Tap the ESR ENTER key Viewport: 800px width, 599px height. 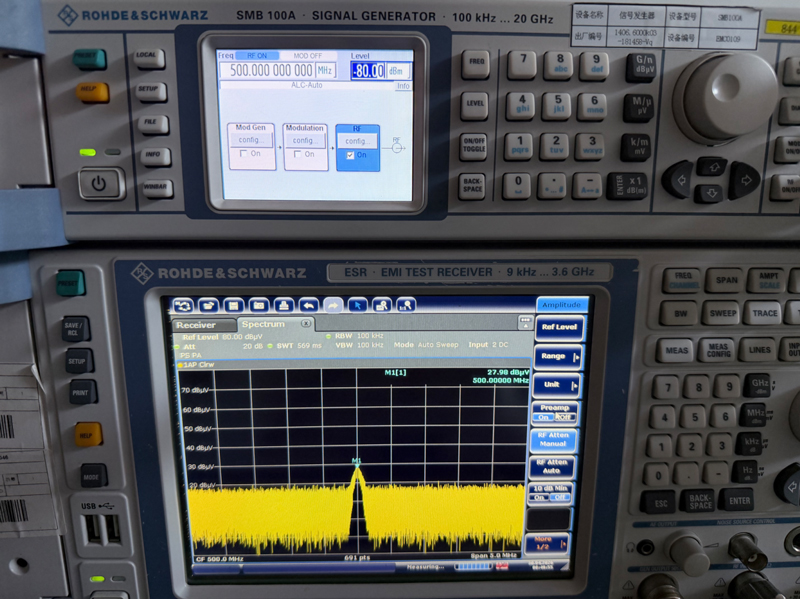pos(739,501)
